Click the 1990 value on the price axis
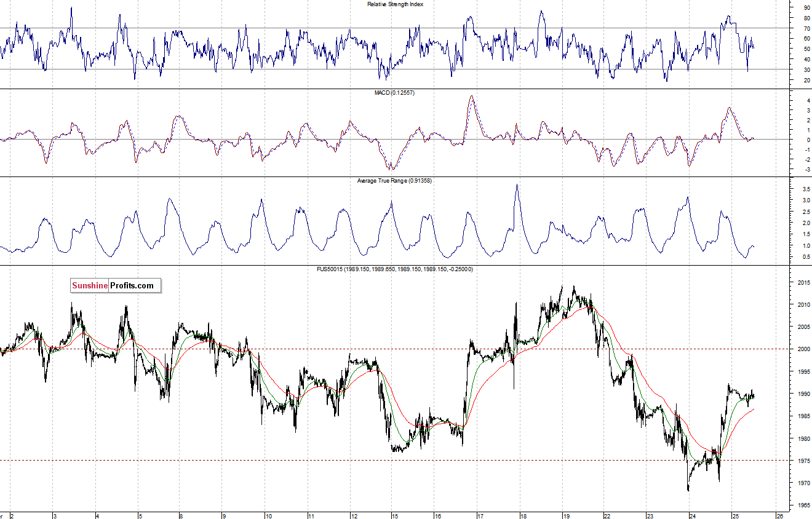 click(x=803, y=394)
